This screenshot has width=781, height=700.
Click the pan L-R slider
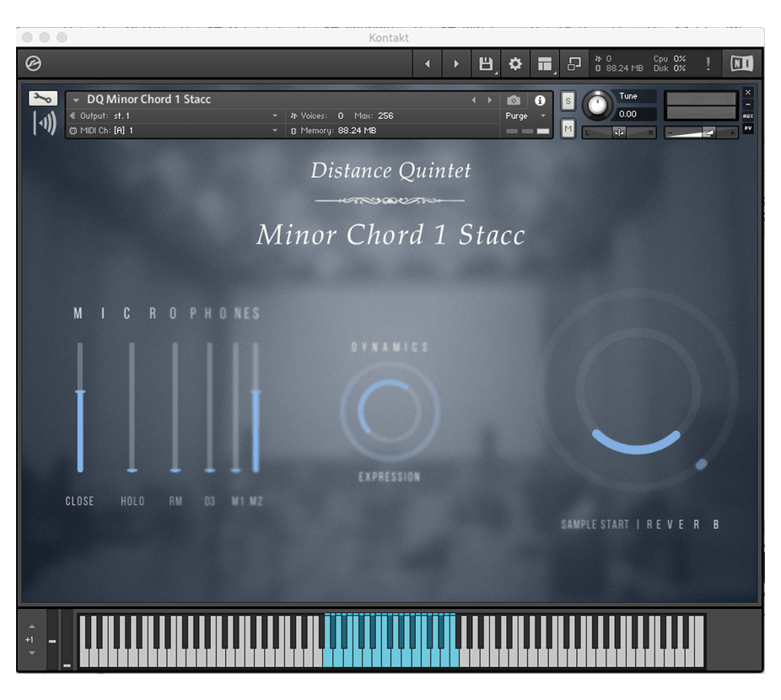point(619,132)
